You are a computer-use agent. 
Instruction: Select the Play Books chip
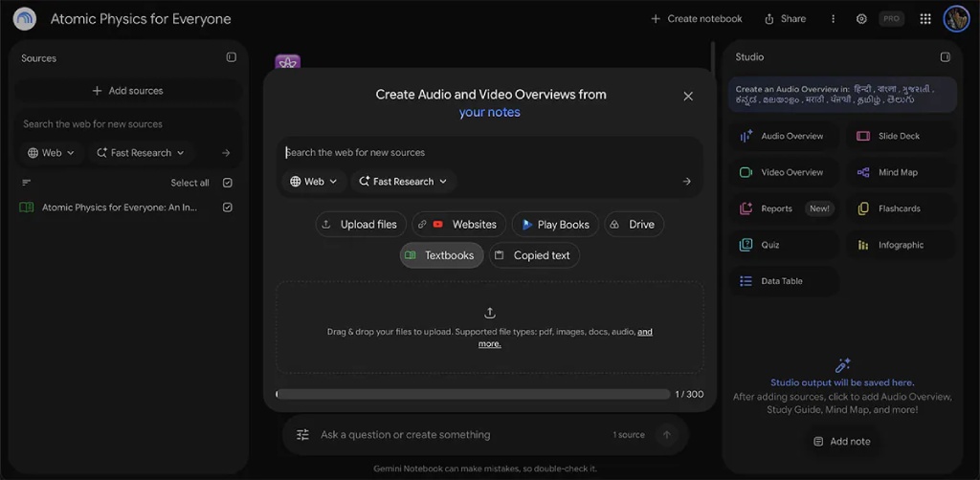click(555, 225)
